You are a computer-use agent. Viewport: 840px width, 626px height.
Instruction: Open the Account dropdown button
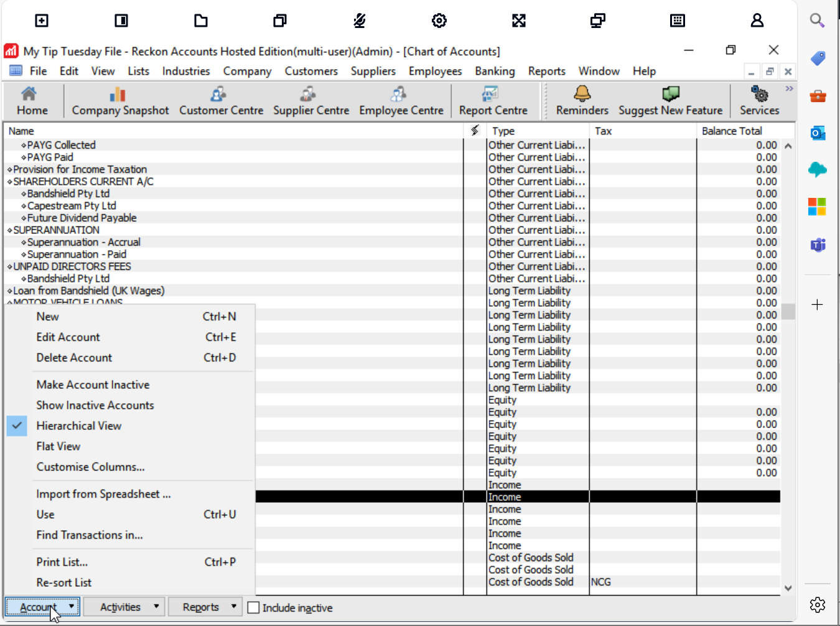pyautogui.click(x=42, y=607)
